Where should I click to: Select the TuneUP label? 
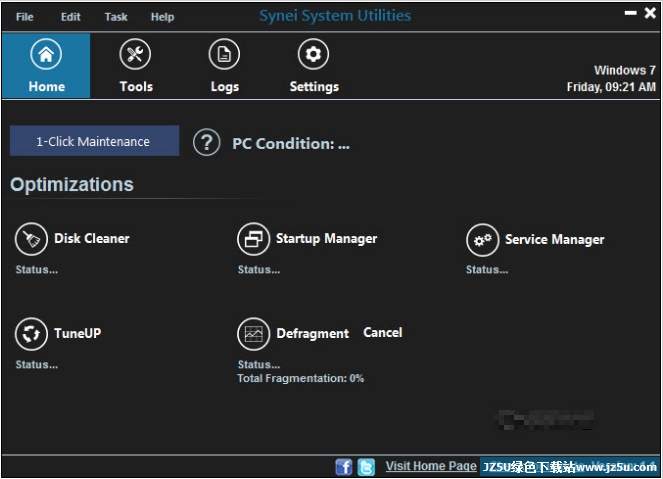point(77,333)
